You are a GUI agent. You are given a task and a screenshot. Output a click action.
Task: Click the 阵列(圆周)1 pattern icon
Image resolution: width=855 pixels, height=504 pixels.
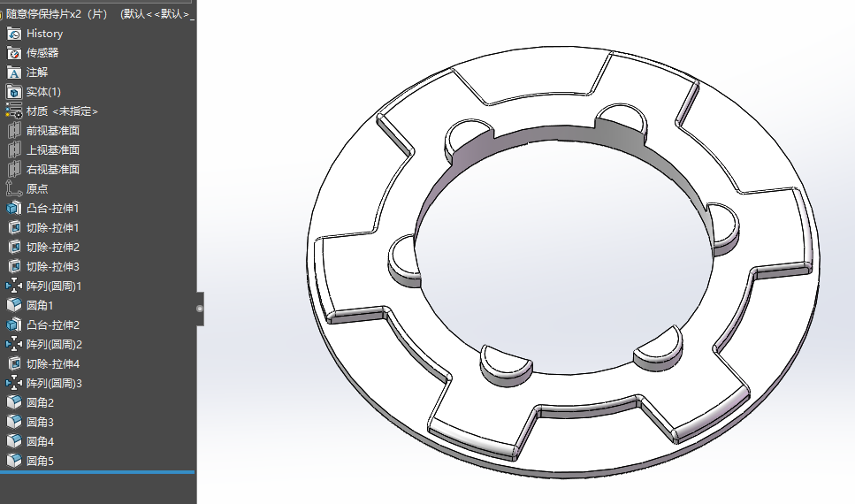tap(13, 286)
